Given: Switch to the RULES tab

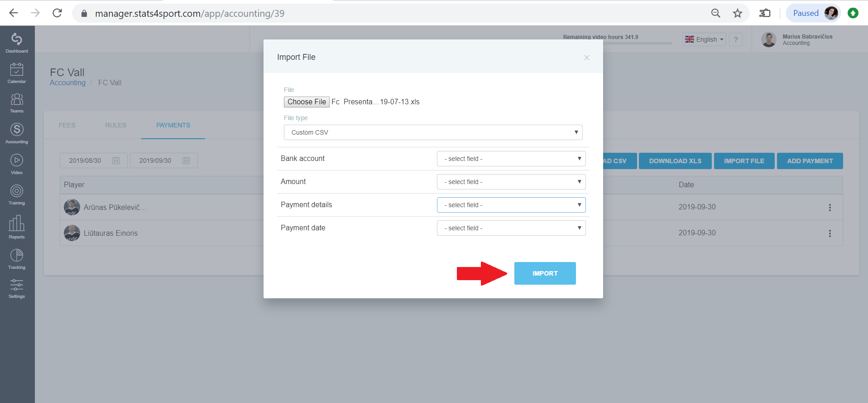Looking at the screenshot, I should 116,125.
